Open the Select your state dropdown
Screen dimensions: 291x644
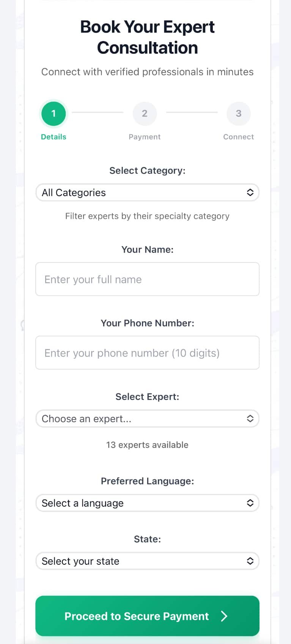[148, 561]
